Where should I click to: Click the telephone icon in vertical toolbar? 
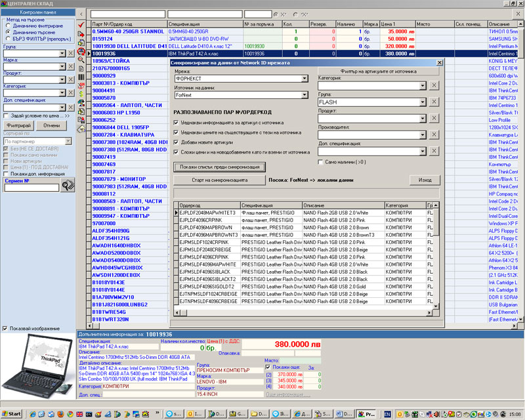coord(81,102)
